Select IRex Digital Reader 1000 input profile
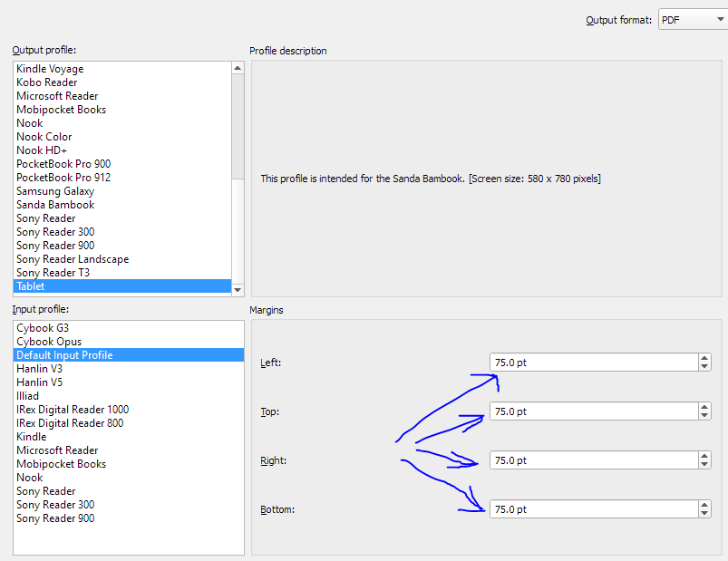Image resolution: width=728 pixels, height=561 pixels. pyautogui.click(x=129, y=410)
